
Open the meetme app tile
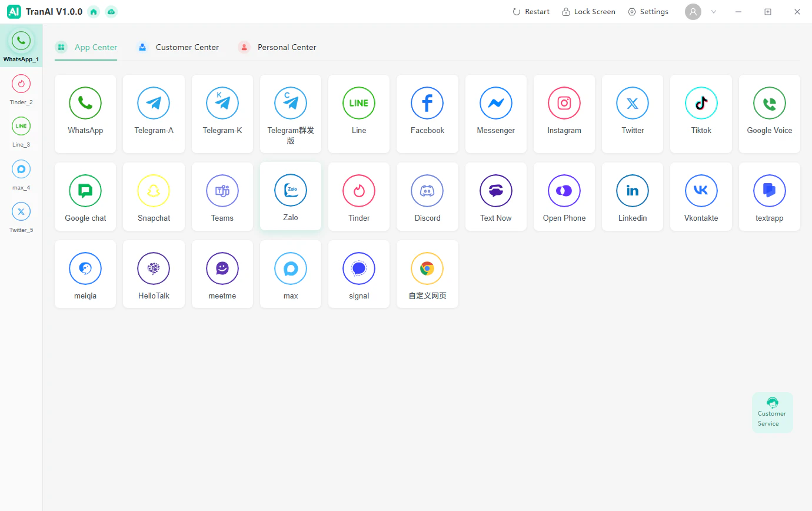point(222,274)
